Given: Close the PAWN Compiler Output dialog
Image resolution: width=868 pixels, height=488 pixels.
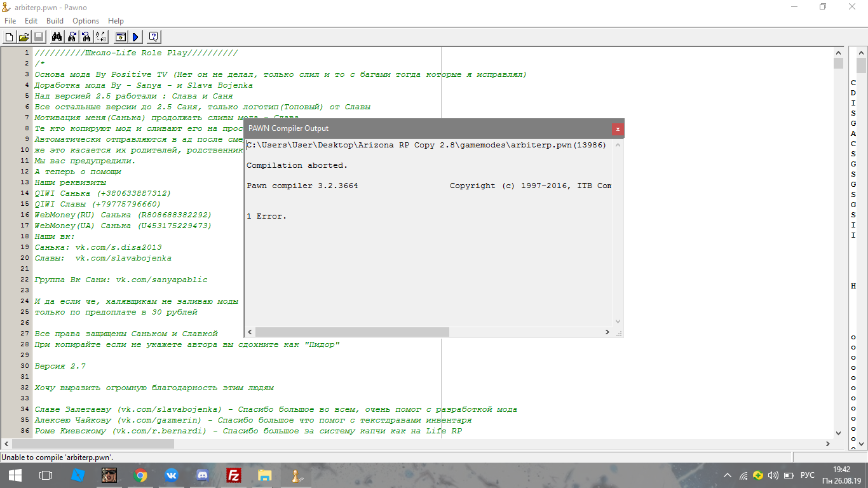Looking at the screenshot, I should [x=617, y=129].
